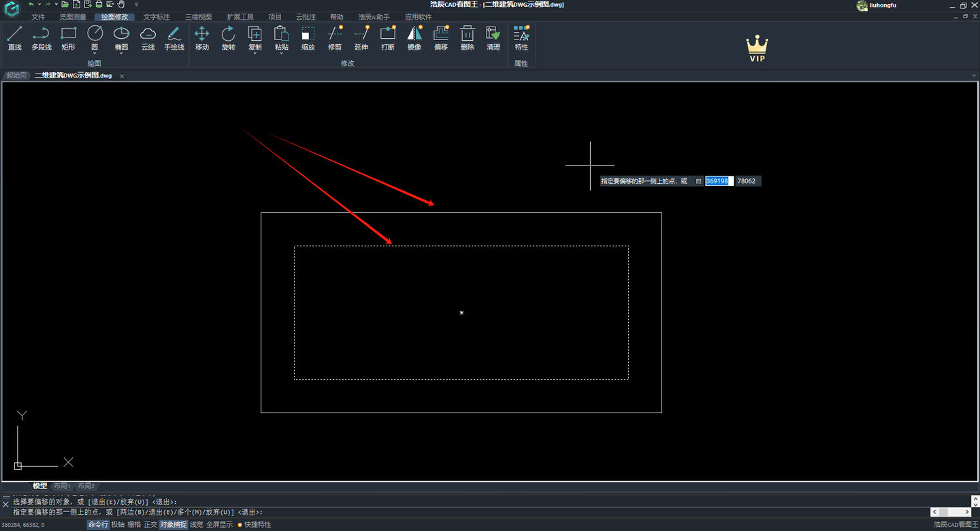Click the redo arrow in quick toolbar

pos(48,4)
